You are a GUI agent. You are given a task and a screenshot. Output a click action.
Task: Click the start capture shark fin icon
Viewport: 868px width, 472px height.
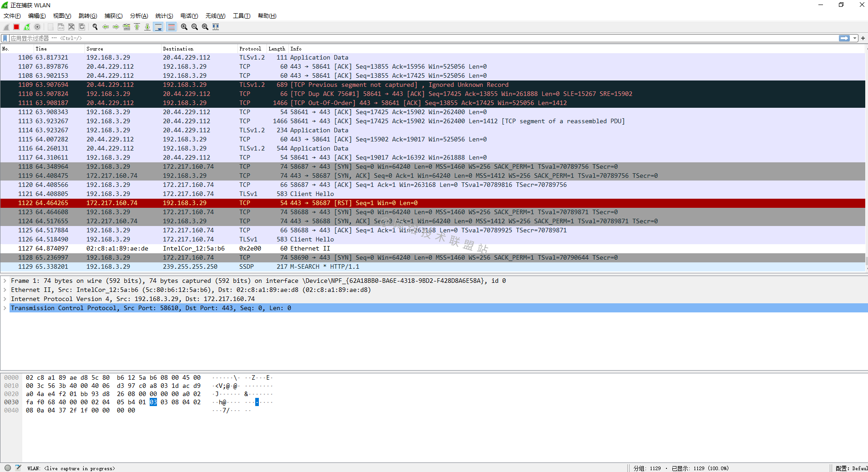[x=6, y=27]
